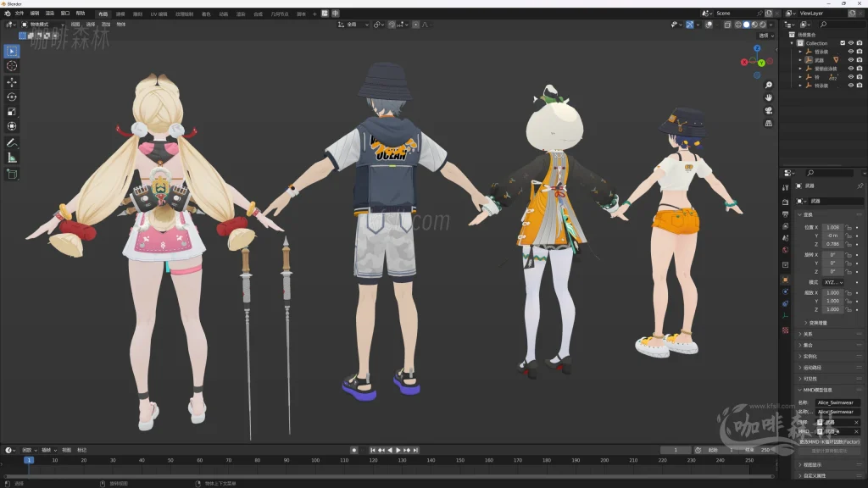868x488 pixels.
Task: Click the viewport zoom magnifier icon
Action: coord(768,86)
